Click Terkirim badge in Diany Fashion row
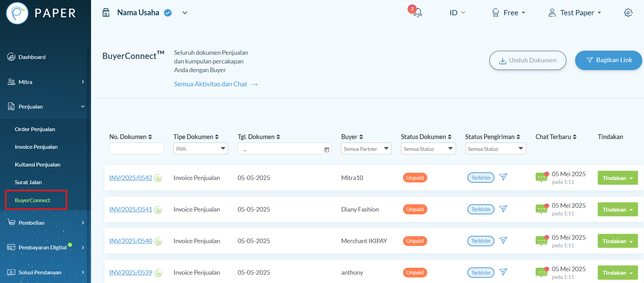Viewport: 644px width, 283px height. (x=481, y=209)
